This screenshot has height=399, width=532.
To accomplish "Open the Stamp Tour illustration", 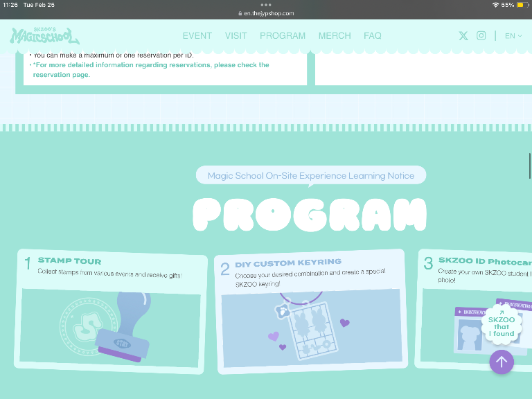I will point(110,328).
